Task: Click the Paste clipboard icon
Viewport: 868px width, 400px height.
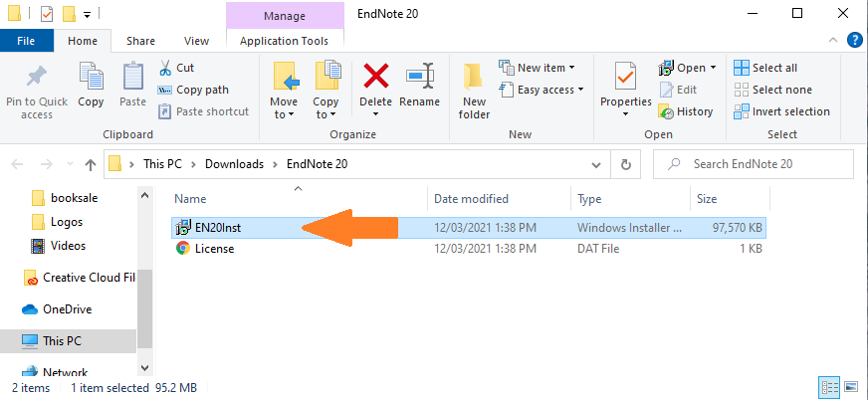Action: (x=132, y=77)
